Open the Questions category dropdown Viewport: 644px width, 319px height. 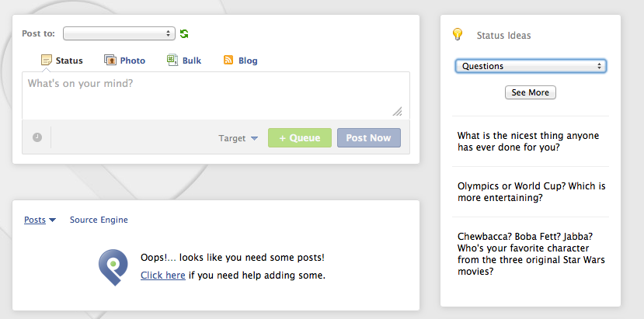(531, 66)
